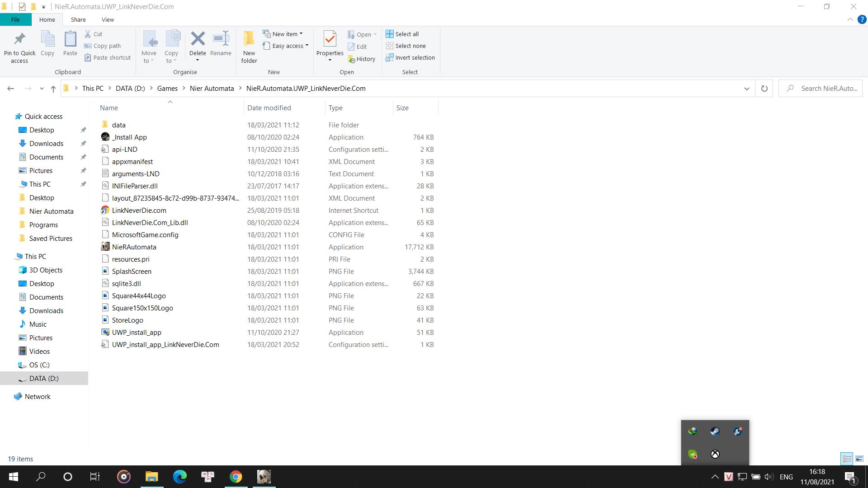
Task: Go up one folder level
Action: coord(53,89)
